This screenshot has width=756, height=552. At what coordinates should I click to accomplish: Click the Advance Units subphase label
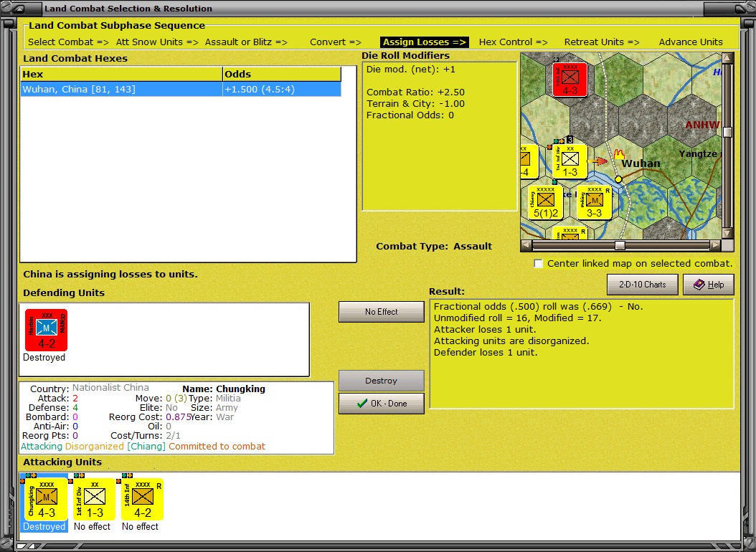[x=691, y=42]
